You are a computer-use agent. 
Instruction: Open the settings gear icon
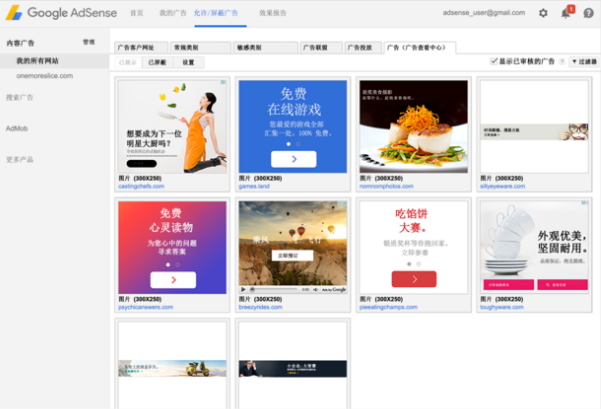pyautogui.click(x=543, y=13)
